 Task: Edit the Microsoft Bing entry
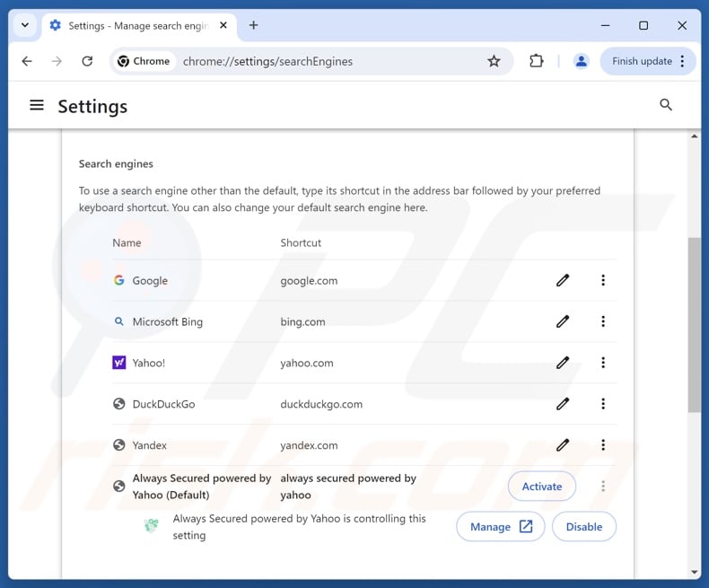pos(563,321)
